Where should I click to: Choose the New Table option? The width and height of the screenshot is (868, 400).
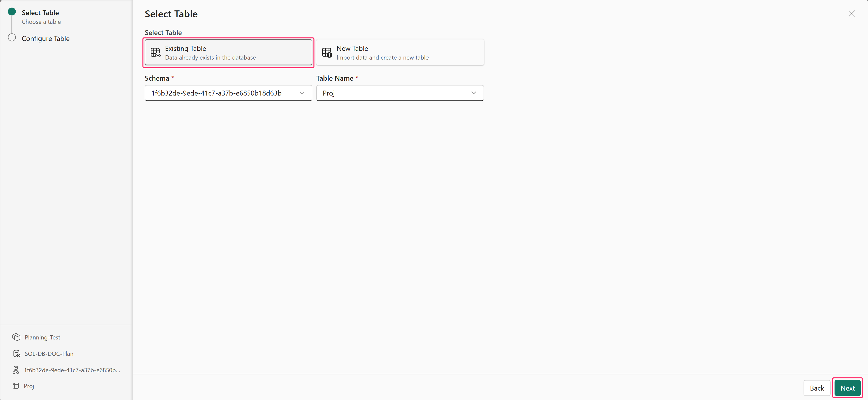(400, 53)
